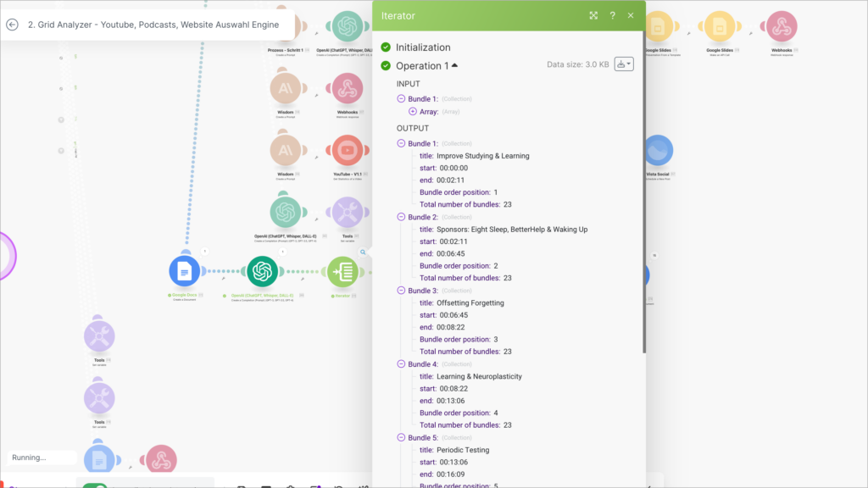Open the download output bundles dropdown
Screen dimensions: 868x488
point(624,64)
